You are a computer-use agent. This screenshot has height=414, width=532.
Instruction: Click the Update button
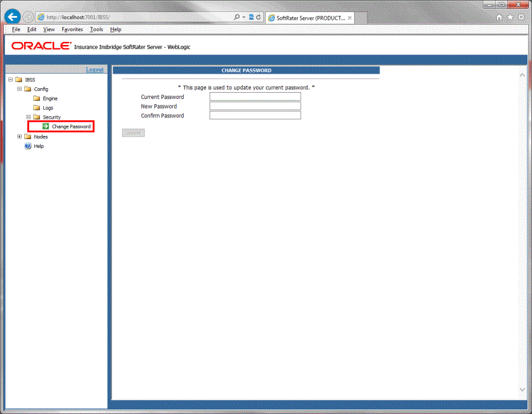(133, 133)
